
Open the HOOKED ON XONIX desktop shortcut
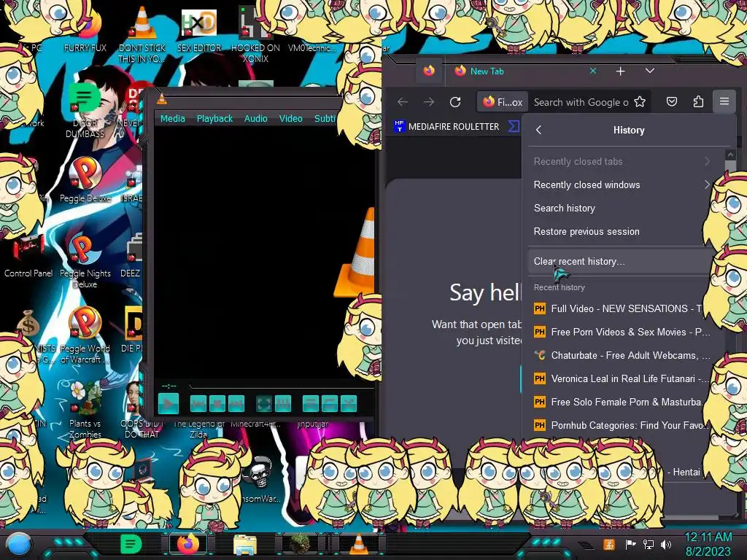255,34
